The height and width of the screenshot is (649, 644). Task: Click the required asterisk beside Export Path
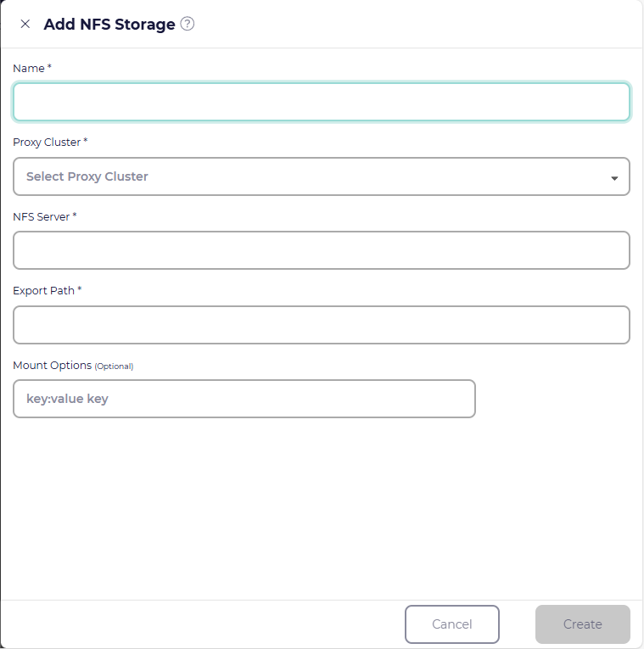click(x=80, y=289)
